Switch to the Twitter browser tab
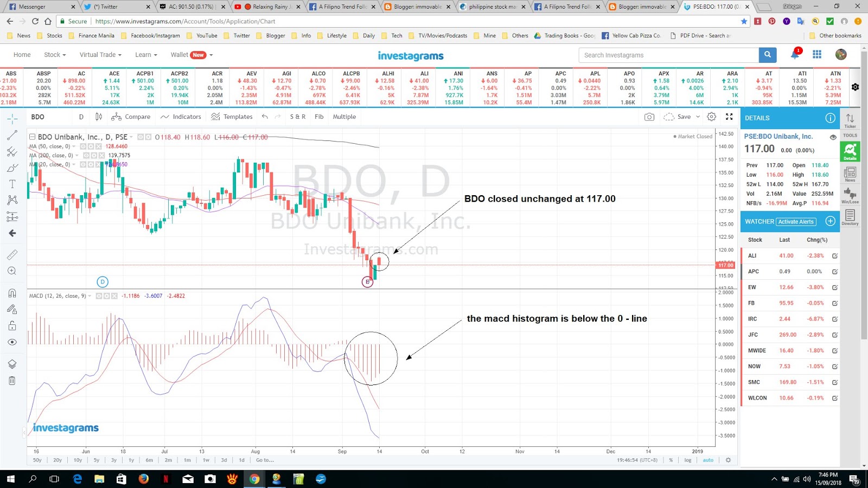Screen dimensions: 868x488 [117, 7]
